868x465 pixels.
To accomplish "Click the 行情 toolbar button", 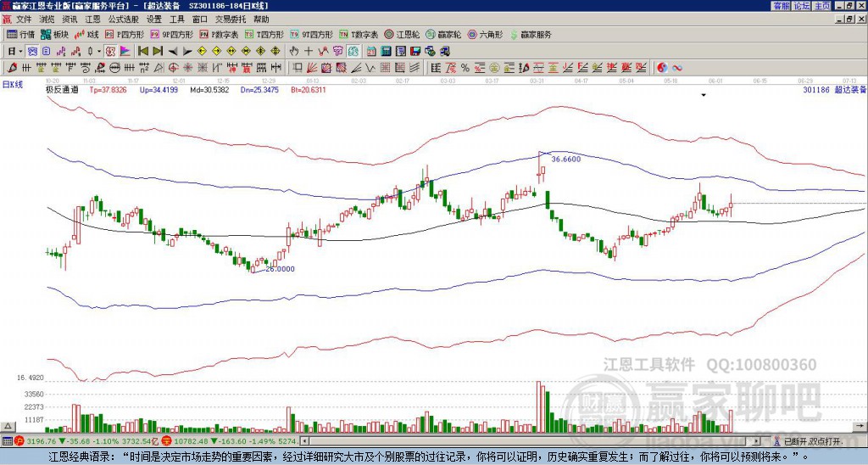I will point(20,34).
